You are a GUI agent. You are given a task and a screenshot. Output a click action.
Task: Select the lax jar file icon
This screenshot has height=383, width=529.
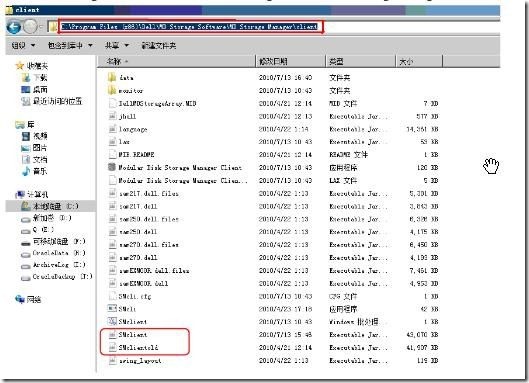[x=112, y=142]
